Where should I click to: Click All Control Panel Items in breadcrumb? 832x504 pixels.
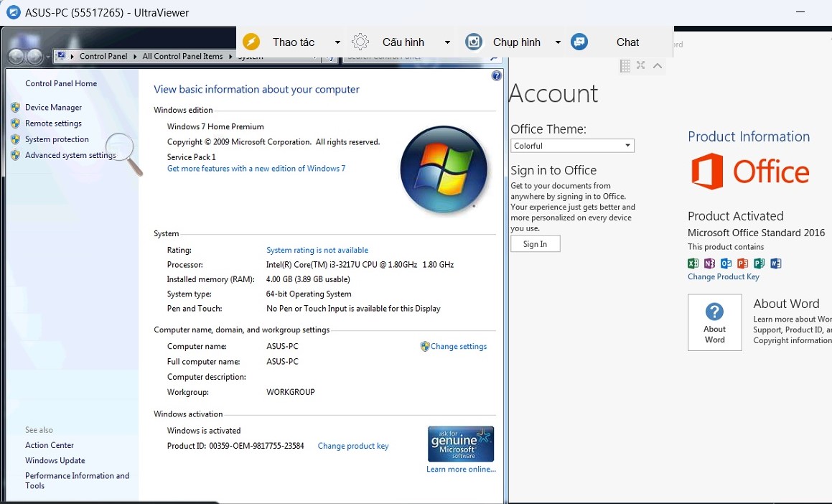click(182, 56)
